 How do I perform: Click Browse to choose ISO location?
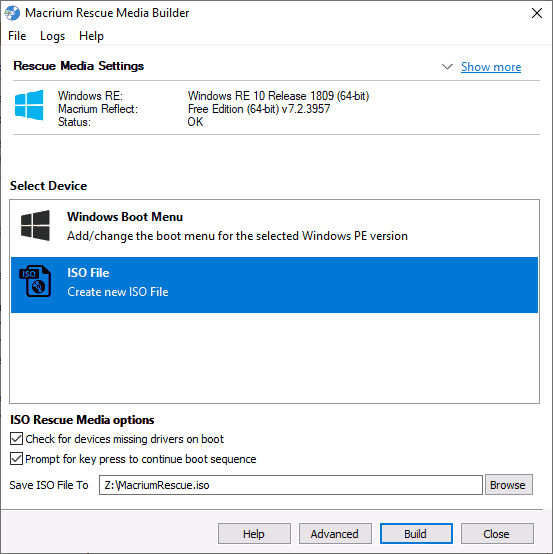pos(508,485)
